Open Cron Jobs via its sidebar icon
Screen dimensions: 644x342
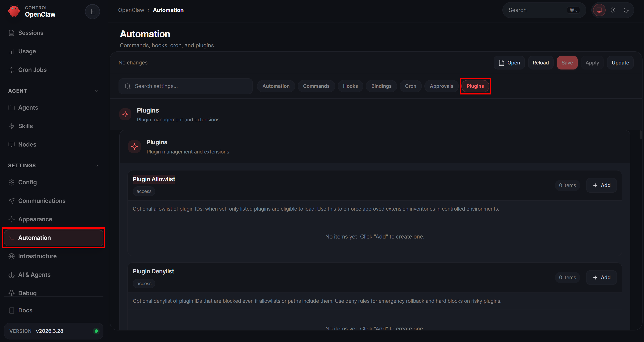pos(12,70)
